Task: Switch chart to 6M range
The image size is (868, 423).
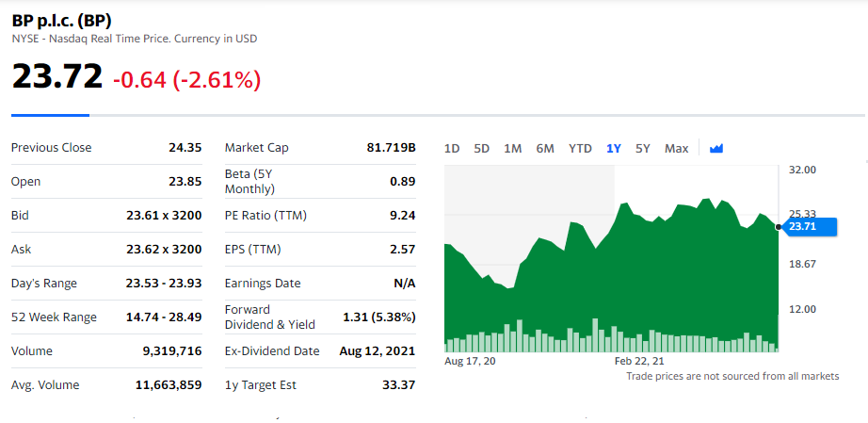Action: coord(545,149)
